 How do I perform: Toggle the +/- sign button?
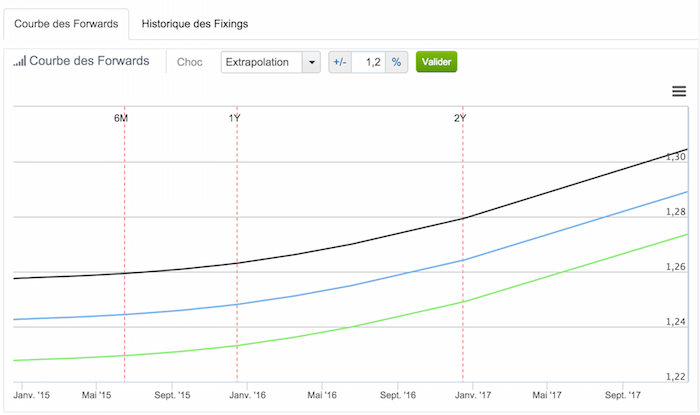[x=340, y=62]
